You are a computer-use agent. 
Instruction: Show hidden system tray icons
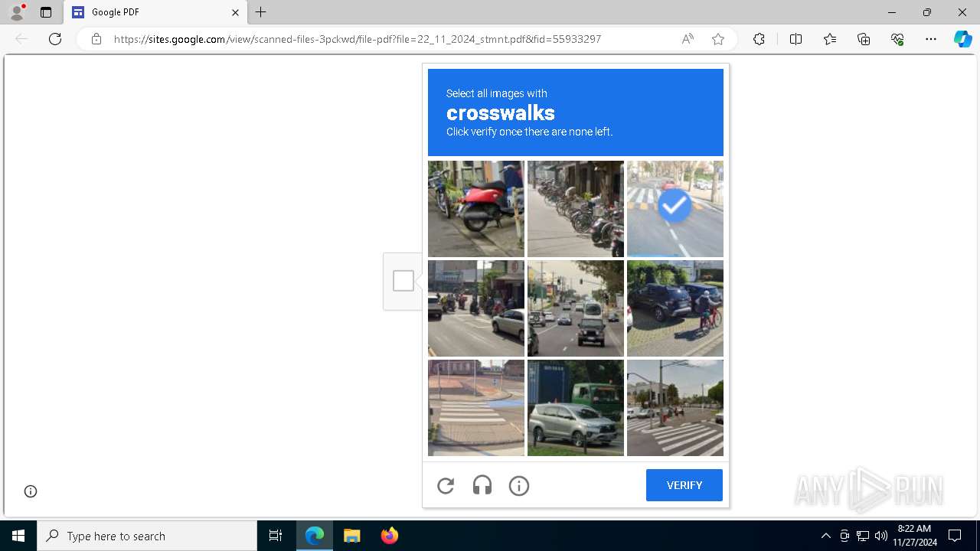click(825, 536)
